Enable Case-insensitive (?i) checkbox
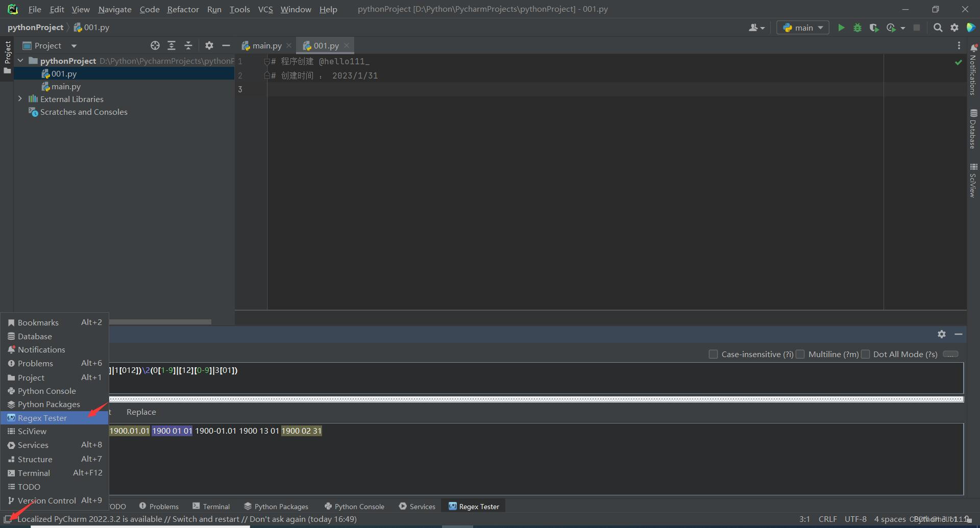The image size is (980, 528). (x=714, y=354)
